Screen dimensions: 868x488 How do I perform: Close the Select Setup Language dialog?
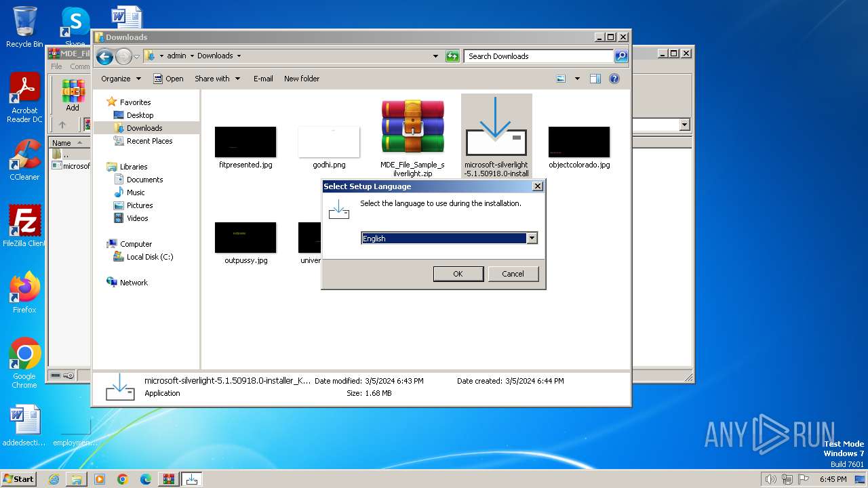point(537,186)
